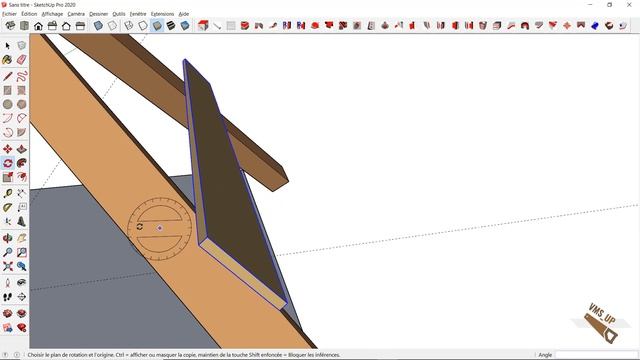
Task: Choose the Make Component tool
Action: point(22,46)
